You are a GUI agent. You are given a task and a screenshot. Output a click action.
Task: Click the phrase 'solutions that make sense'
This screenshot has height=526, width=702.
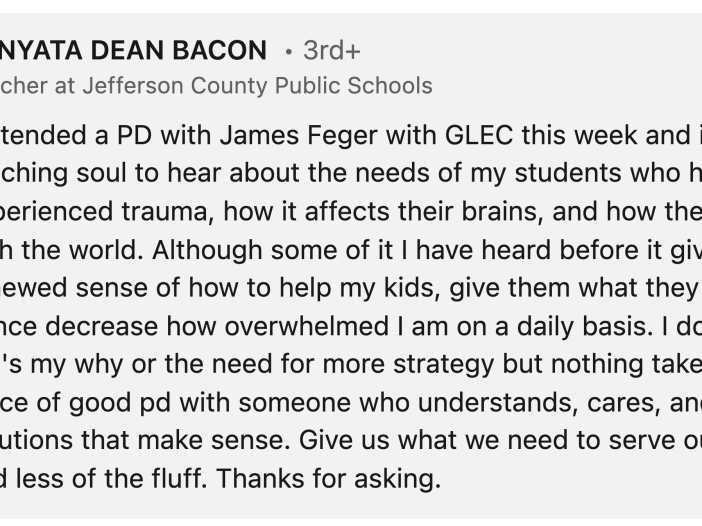[x=145, y=440]
